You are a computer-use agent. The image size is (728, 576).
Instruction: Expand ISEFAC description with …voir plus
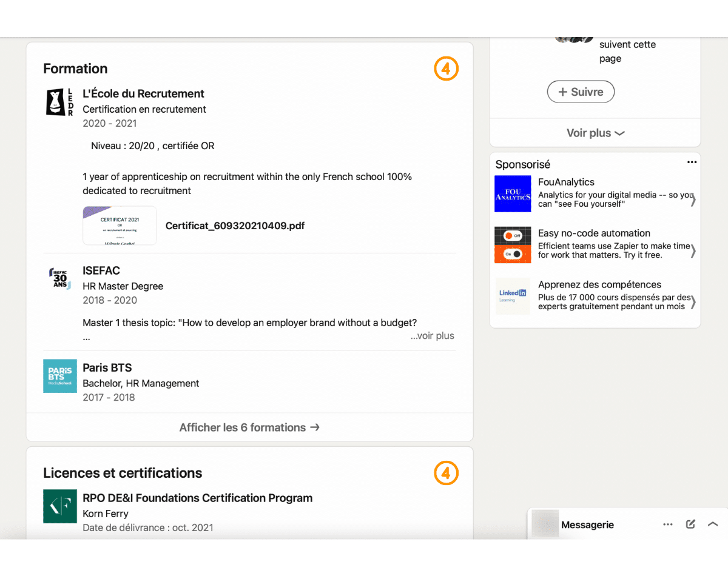pos(432,336)
